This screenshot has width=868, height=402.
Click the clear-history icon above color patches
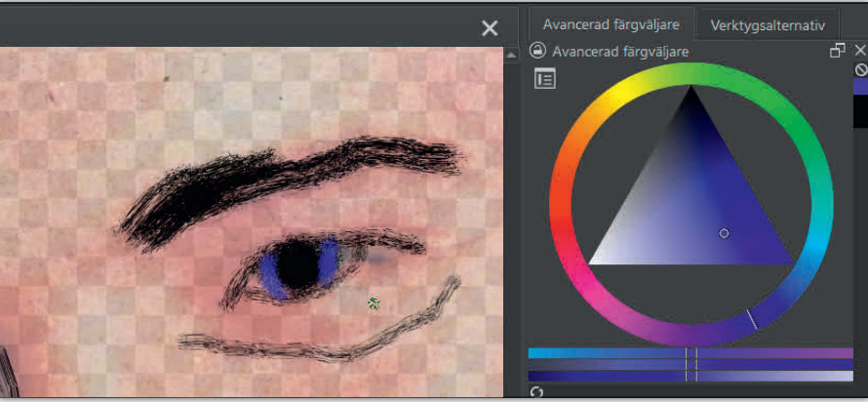point(861,70)
